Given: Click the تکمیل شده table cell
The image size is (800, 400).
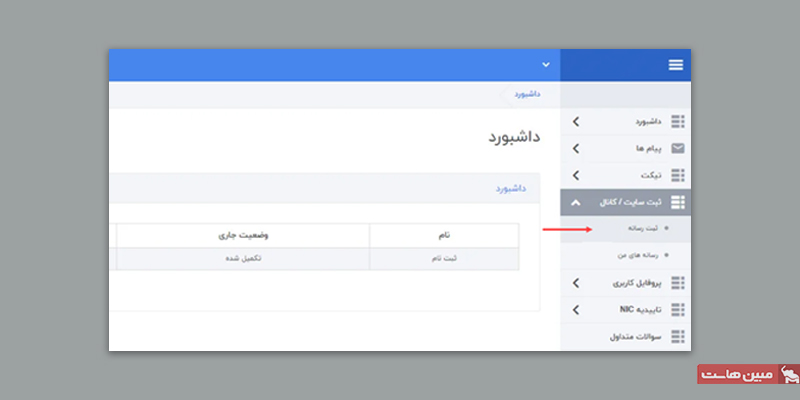Looking at the screenshot, I should coord(243,258).
